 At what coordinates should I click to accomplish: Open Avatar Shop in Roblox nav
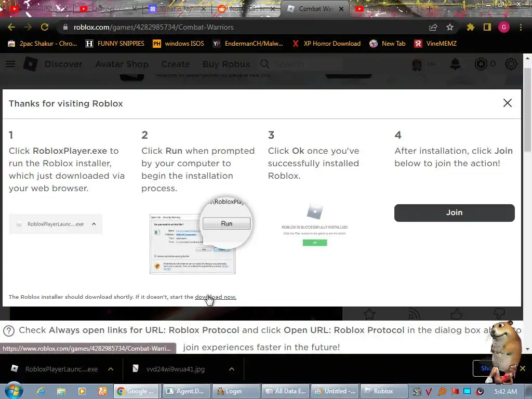pyautogui.click(x=122, y=64)
